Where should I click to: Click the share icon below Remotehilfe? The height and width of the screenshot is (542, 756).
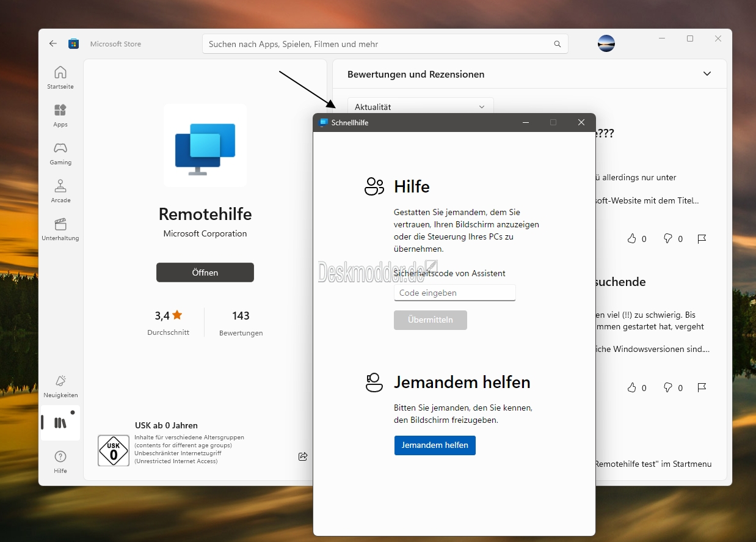tap(303, 456)
